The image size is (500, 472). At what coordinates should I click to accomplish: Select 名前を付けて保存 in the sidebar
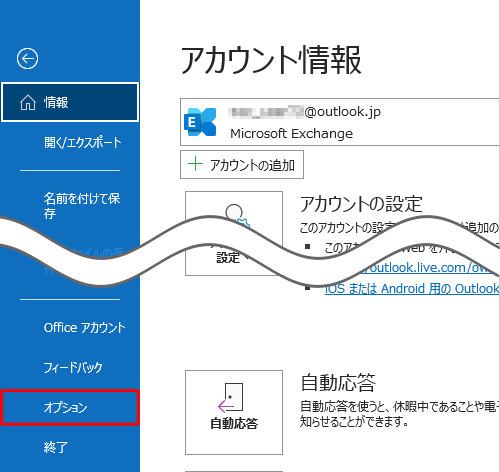pos(82,206)
